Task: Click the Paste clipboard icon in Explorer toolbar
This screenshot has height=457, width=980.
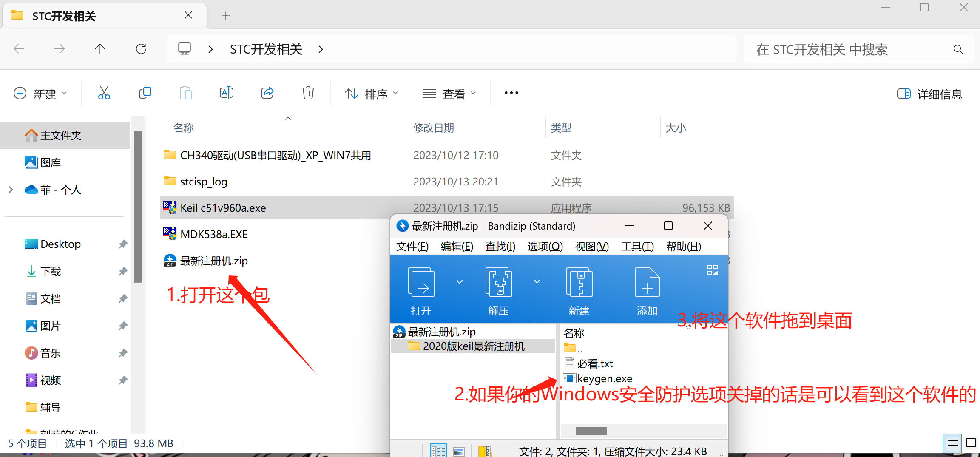Action: tap(185, 93)
